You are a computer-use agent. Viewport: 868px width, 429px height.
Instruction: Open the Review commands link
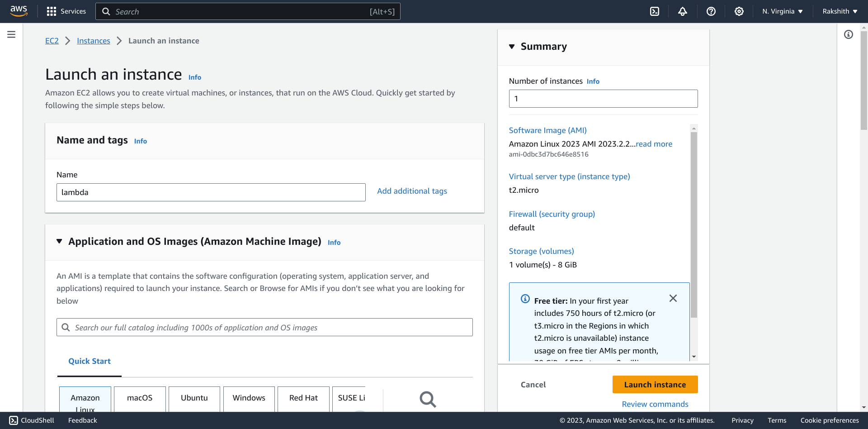point(655,404)
